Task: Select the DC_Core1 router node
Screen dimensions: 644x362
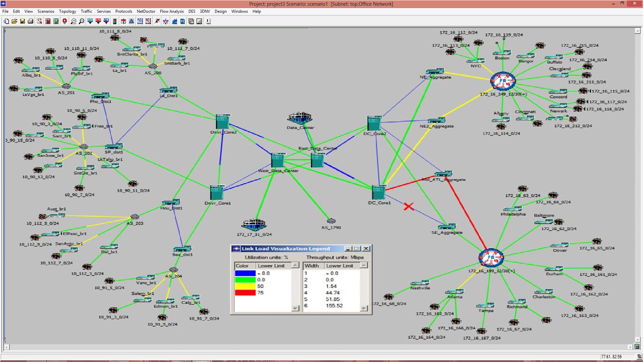Action: pos(379,192)
